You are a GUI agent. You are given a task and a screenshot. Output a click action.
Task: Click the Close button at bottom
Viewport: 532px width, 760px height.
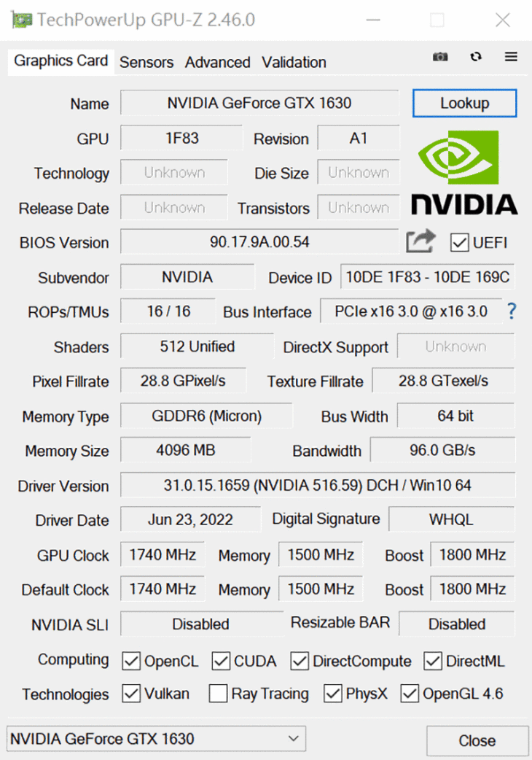(477, 740)
